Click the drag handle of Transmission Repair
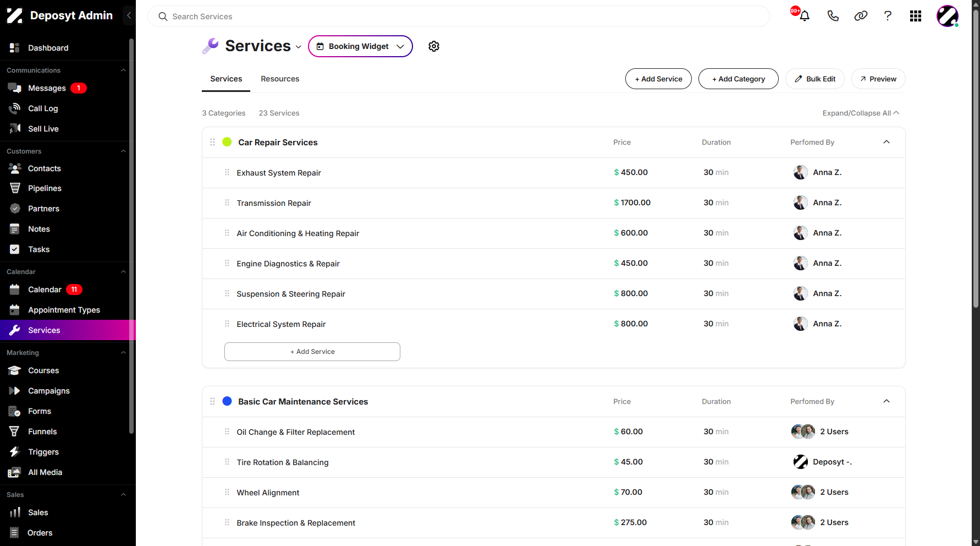The image size is (980, 546). 227,203
